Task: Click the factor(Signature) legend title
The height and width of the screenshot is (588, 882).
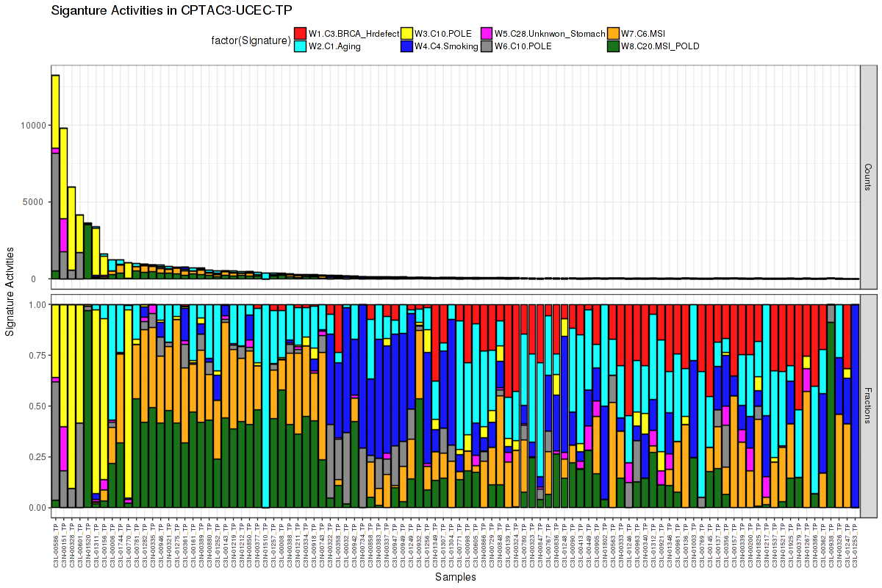Action: pyautogui.click(x=248, y=40)
